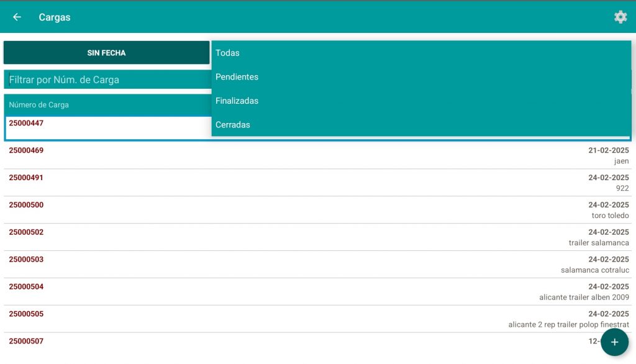Tap the plus button to add a load
The height and width of the screenshot is (364, 636).
[x=614, y=342]
